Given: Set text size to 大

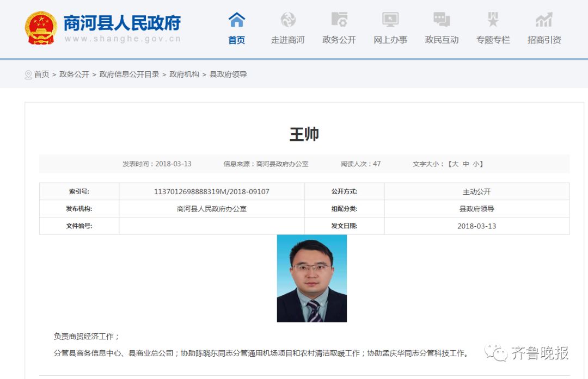Looking at the screenshot, I should (x=455, y=164).
